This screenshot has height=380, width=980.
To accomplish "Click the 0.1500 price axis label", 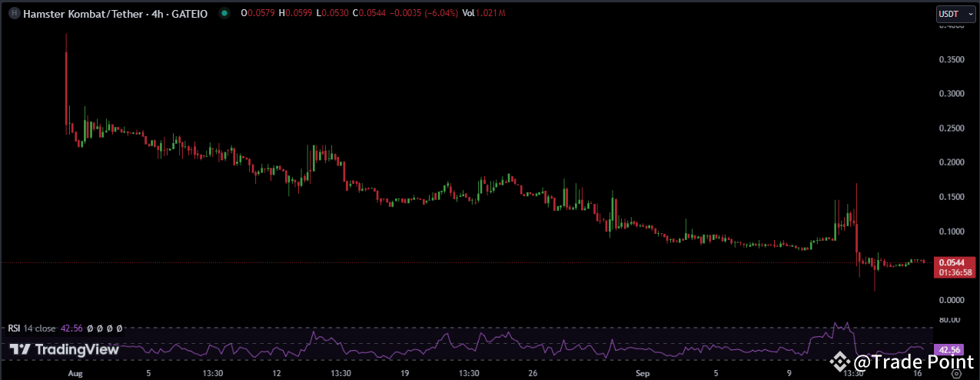I will [x=950, y=197].
